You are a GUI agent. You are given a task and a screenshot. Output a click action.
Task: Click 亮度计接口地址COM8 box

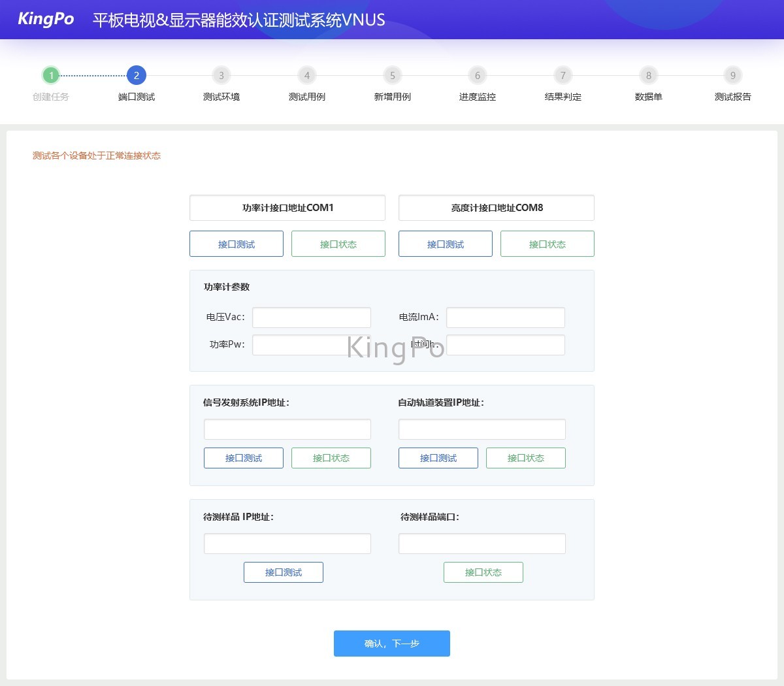point(497,208)
